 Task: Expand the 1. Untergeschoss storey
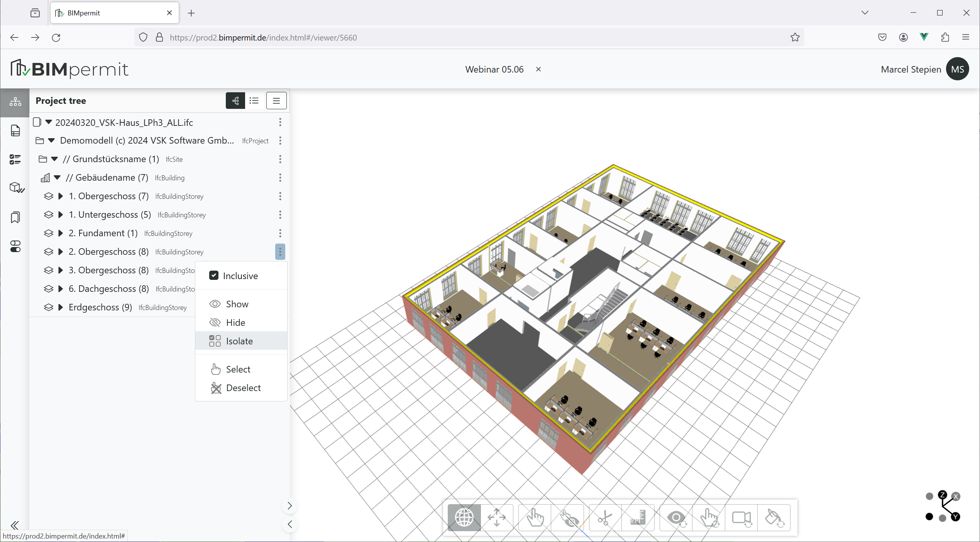tap(61, 215)
